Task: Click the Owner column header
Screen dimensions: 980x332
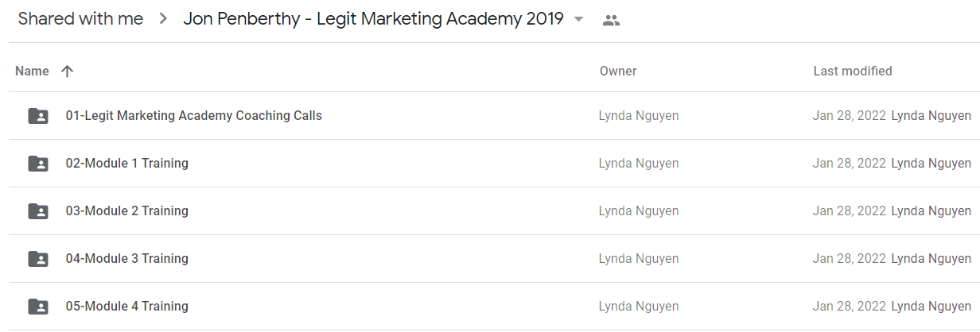Action: (618, 71)
